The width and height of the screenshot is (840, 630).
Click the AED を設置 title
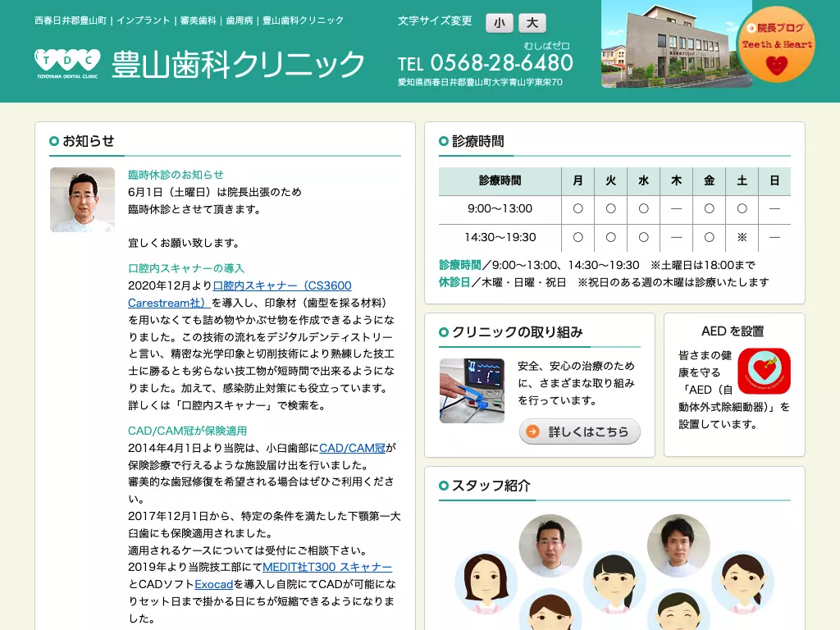coord(733,331)
